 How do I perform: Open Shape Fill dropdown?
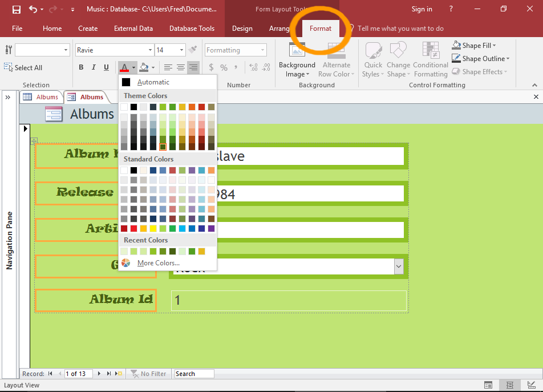tap(474, 46)
